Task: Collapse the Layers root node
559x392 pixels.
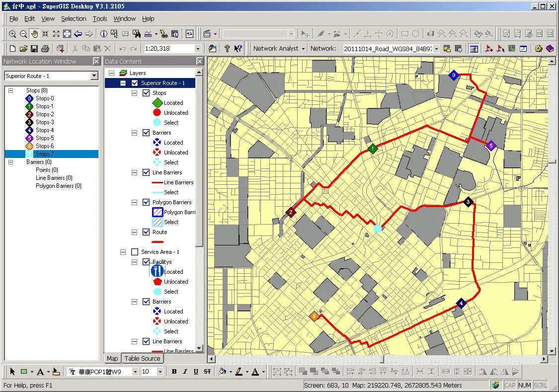Action: coord(112,73)
